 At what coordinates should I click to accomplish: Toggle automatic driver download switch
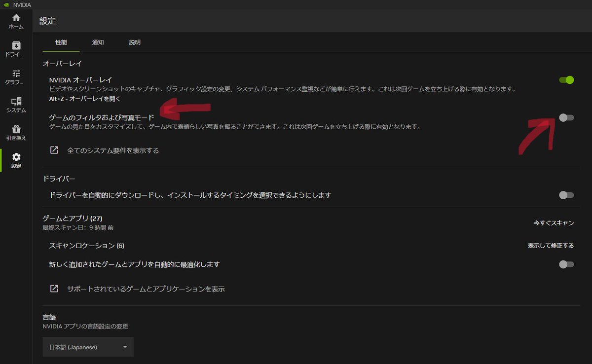(x=566, y=195)
